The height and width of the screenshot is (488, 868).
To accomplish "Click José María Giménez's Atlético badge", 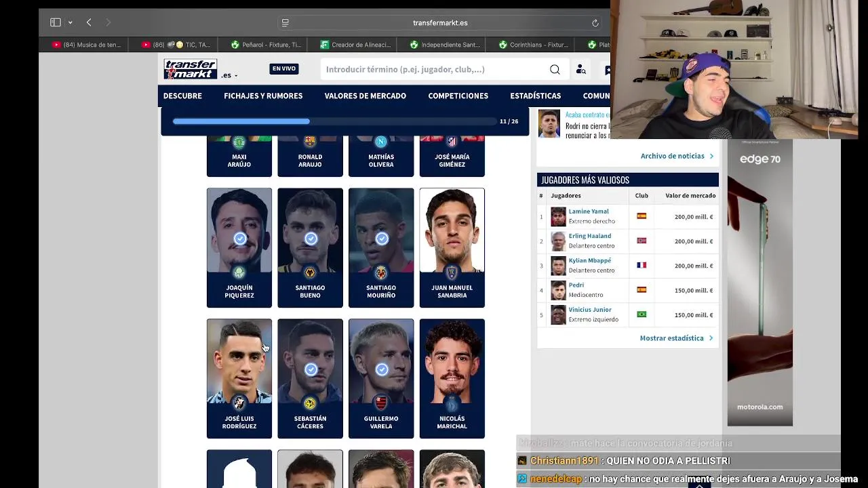I will 452,142.
